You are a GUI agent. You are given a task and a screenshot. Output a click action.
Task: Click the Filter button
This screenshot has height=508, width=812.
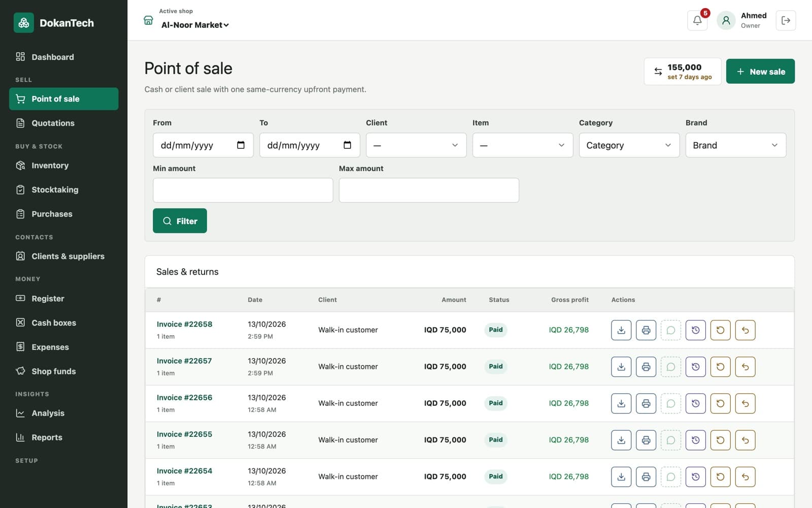180,221
